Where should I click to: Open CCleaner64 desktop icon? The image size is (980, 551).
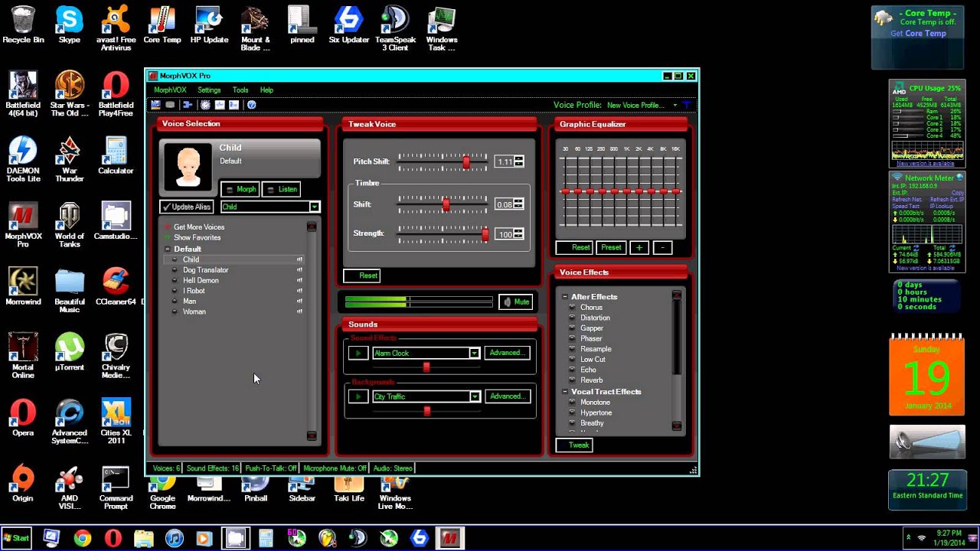(x=116, y=286)
